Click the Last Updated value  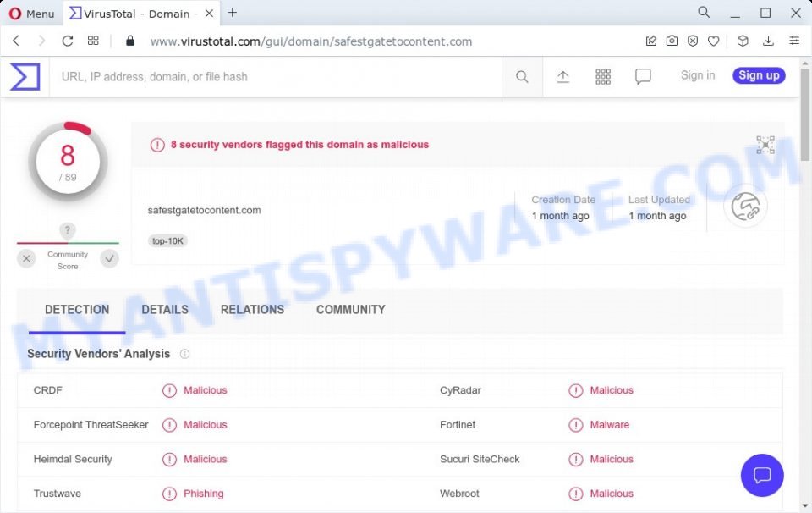click(657, 216)
